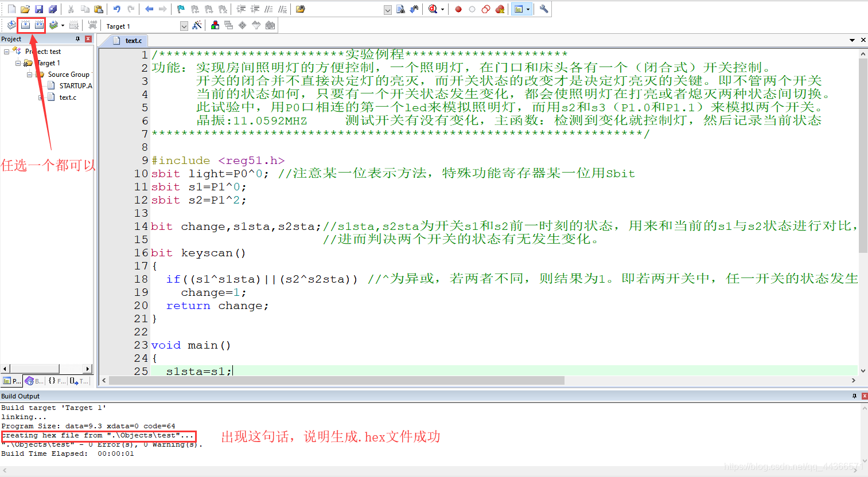The height and width of the screenshot is (477, 868).
Task: Switch to Functions panel tab
Action: tap(56, 381)
